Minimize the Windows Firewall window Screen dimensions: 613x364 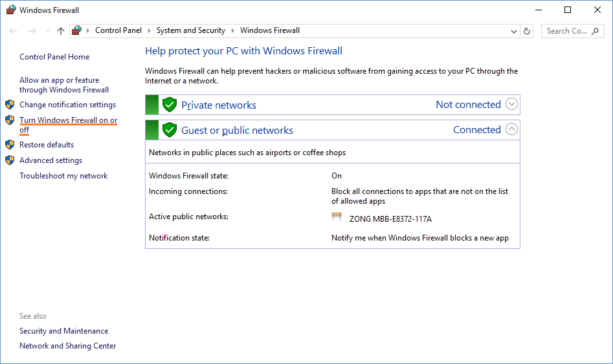tap(539, 10)
